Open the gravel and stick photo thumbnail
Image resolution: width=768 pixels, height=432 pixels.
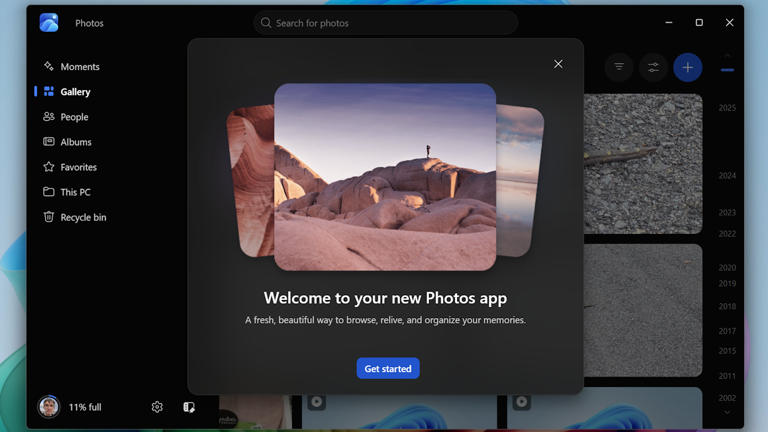point(643,164)
